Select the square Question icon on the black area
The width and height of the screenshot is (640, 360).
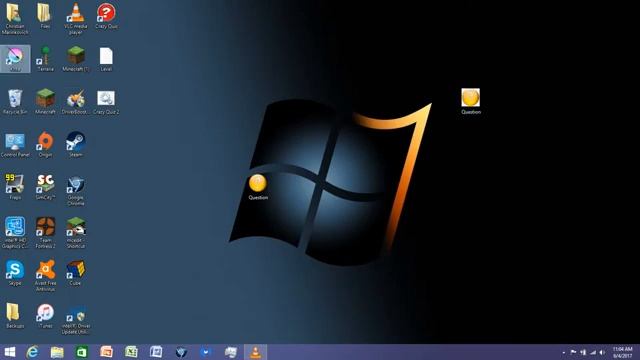471,101
